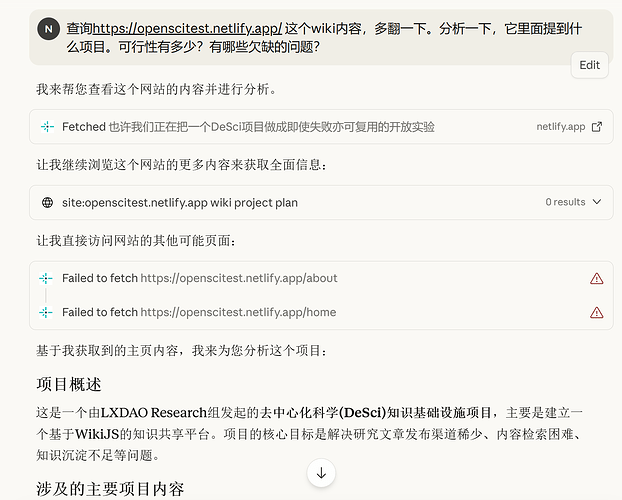
Task: Click the external link icon next to netlify.app
Action: coord(597,127)
